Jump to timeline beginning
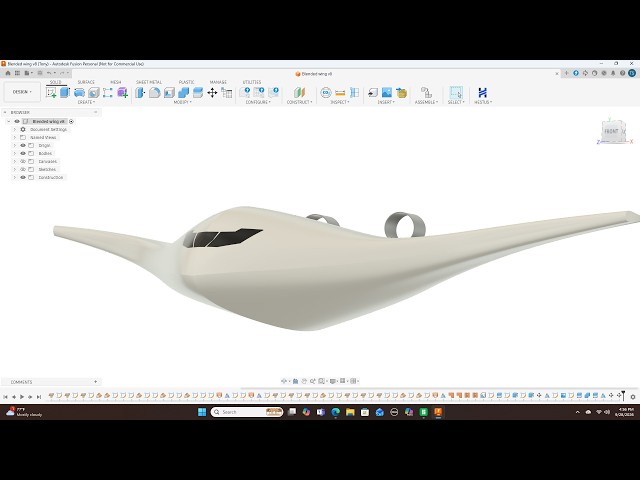Screen dimensions: 640x480 (5, 396)
